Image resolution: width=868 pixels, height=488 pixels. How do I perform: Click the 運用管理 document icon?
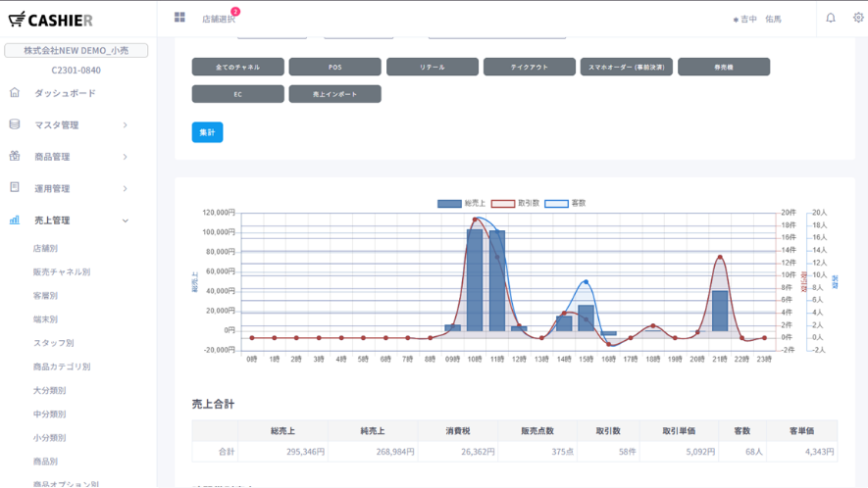pyautogui.click(x=15, y=188)
